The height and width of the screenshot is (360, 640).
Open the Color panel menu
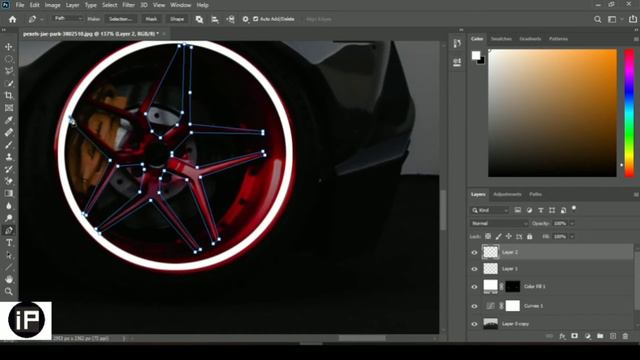click(636, 39)
